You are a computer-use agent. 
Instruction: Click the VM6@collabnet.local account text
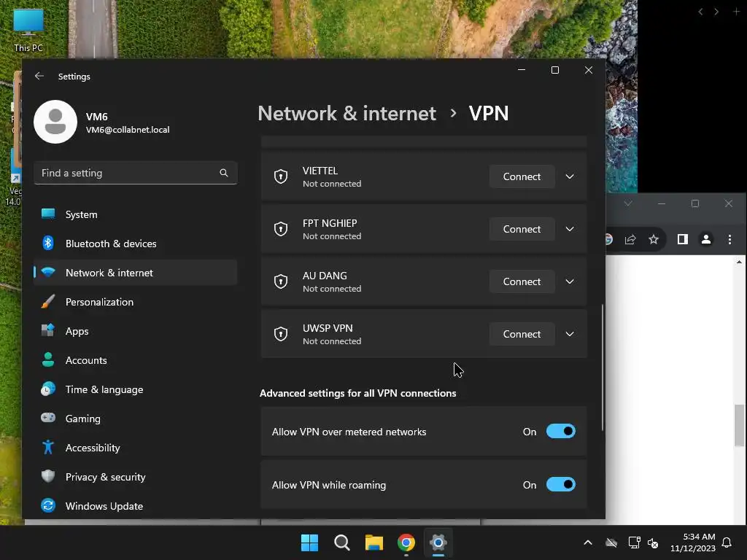pyautogui.click(x=128, y=130)
